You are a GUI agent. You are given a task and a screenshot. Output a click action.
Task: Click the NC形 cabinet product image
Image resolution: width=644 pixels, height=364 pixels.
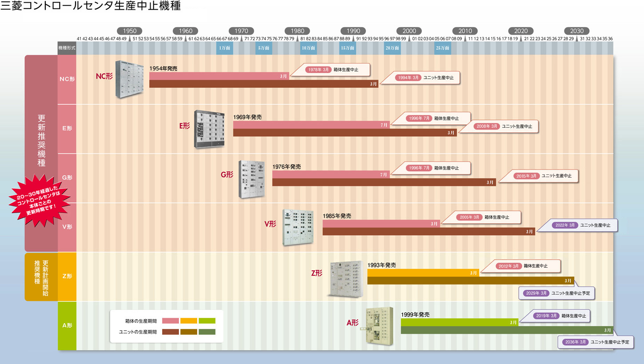click(x=130, y=79)
